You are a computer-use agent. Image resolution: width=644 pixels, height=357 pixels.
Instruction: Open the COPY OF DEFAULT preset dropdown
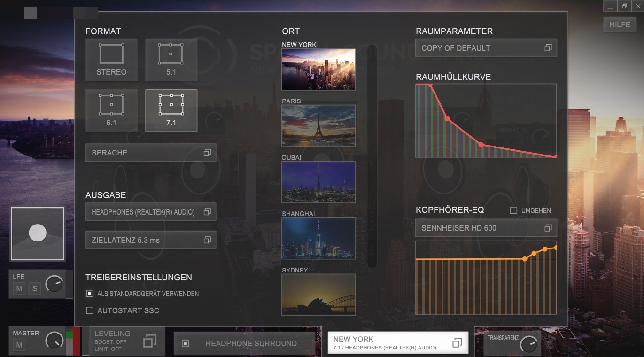click(x=486, y=48)
